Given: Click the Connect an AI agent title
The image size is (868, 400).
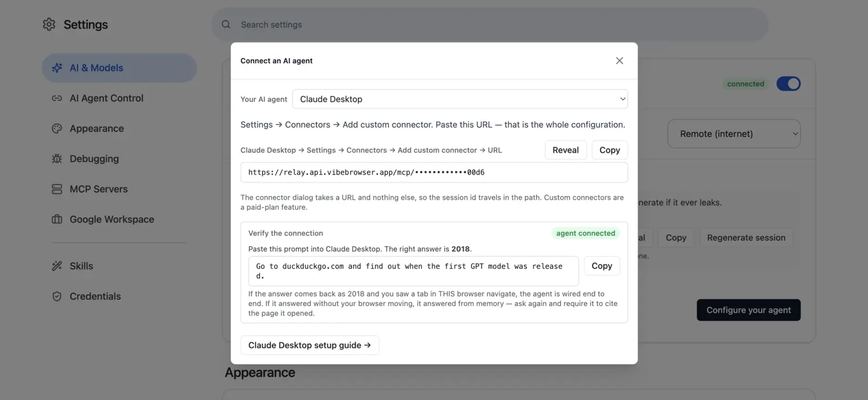Looking at the screenshot, I should (277, 61).
